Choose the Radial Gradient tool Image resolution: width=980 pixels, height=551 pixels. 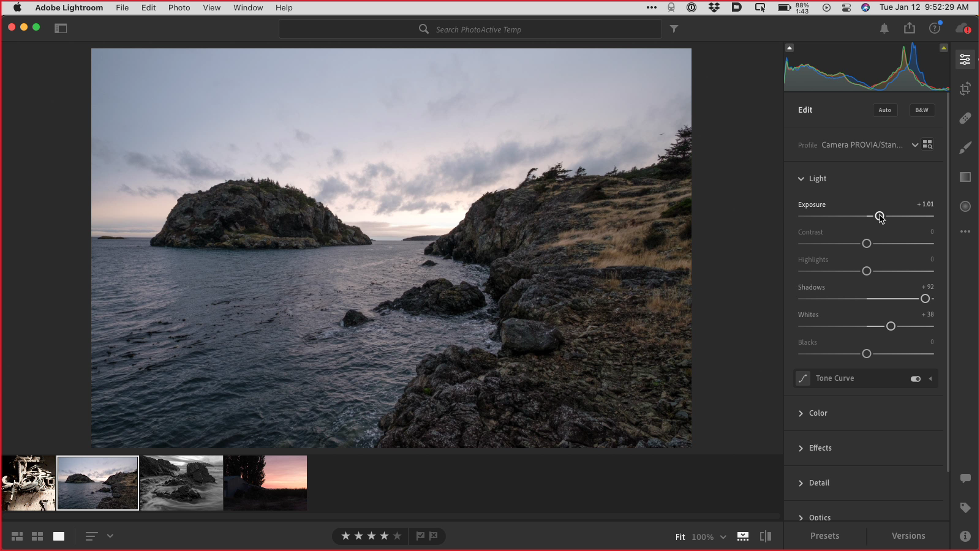tap(965, 206)
